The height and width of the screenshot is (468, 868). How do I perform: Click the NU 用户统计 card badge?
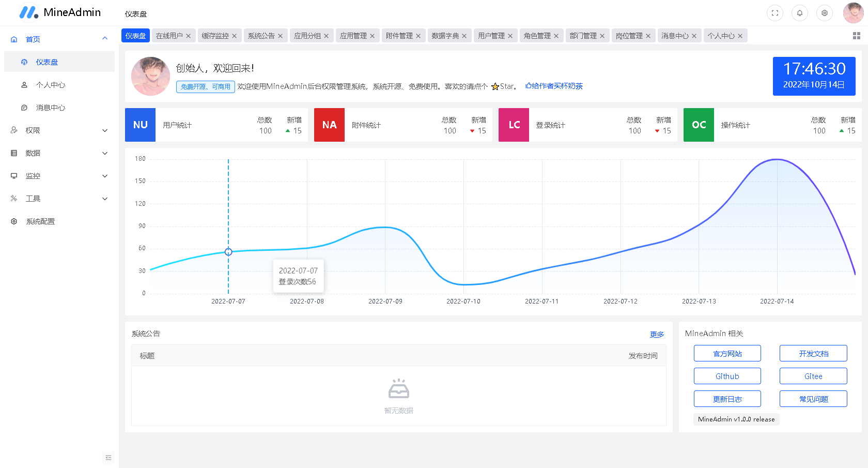140,125
